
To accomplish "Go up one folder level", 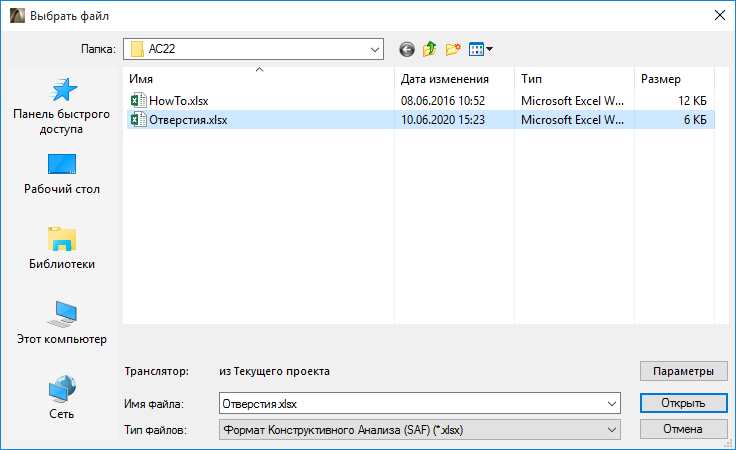I will point(430,48).
